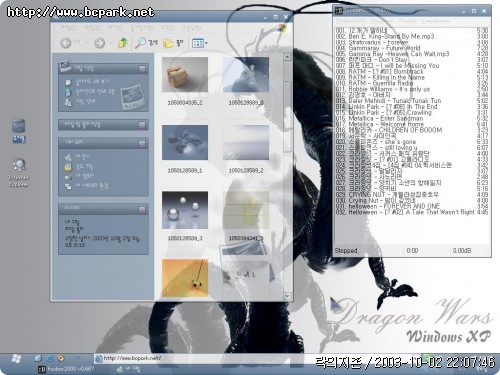This screenshot has width=500, height=375.
Task: Select track 003 Stratovarius - Forever
Action: click(412, 42)
